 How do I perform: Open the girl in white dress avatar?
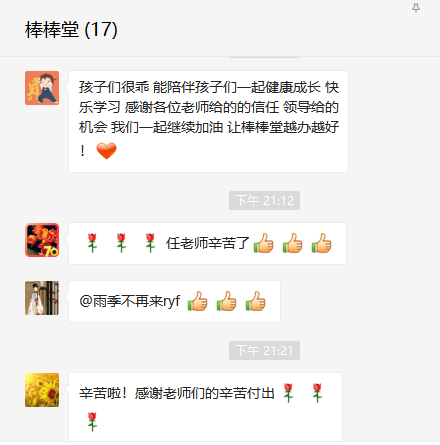[42, 298]
